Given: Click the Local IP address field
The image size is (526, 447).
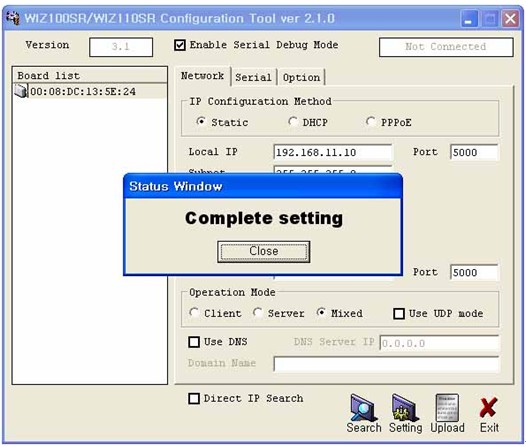Looking at the screenshot, I should click(333, 153).
